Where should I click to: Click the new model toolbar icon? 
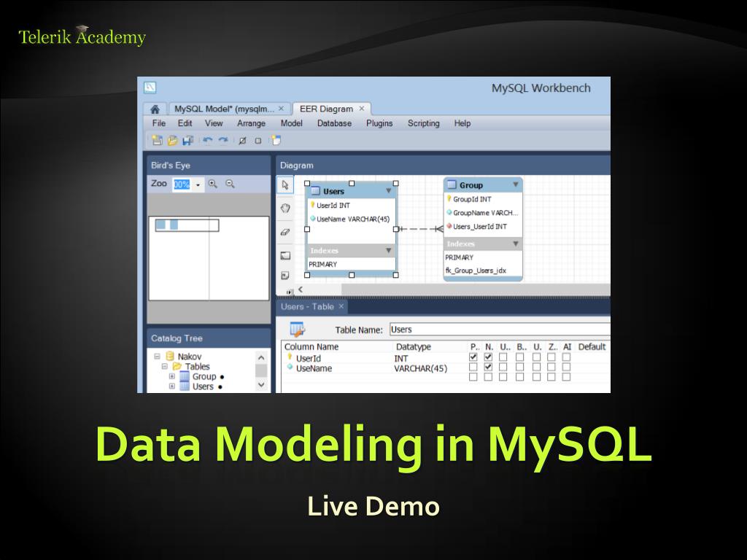coord(158,140)
